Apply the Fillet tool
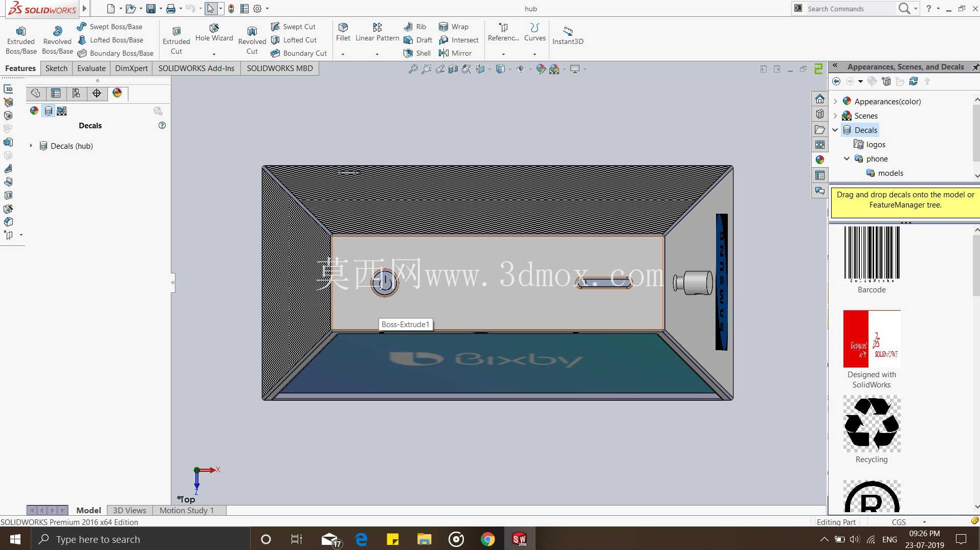The image size is (980, 550). [x=343, y=33]
